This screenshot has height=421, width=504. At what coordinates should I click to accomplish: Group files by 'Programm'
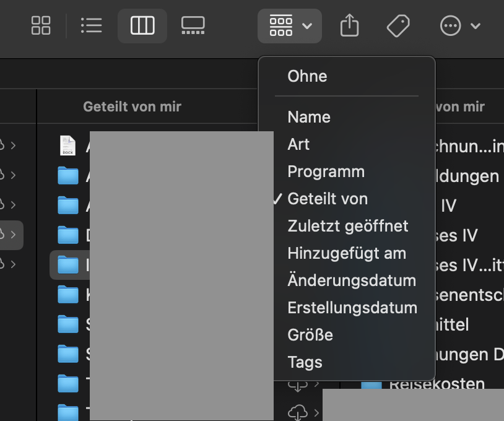coord(326,171)
